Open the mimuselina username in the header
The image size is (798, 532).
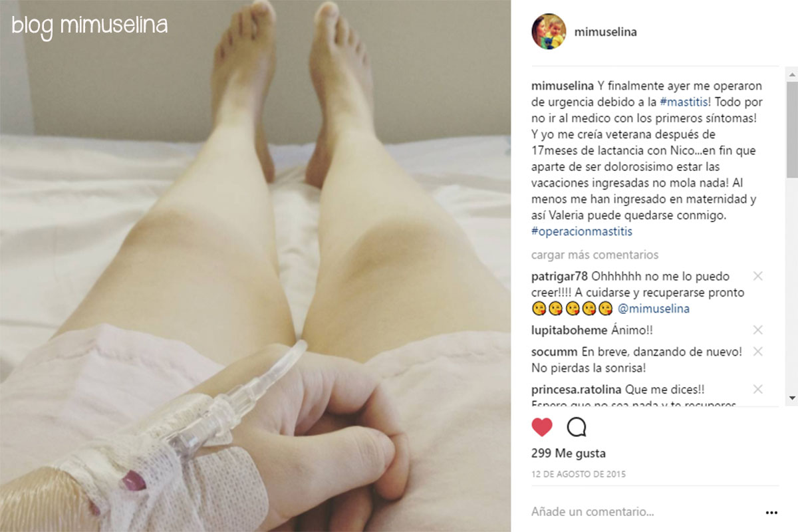(x=605, y=32)
